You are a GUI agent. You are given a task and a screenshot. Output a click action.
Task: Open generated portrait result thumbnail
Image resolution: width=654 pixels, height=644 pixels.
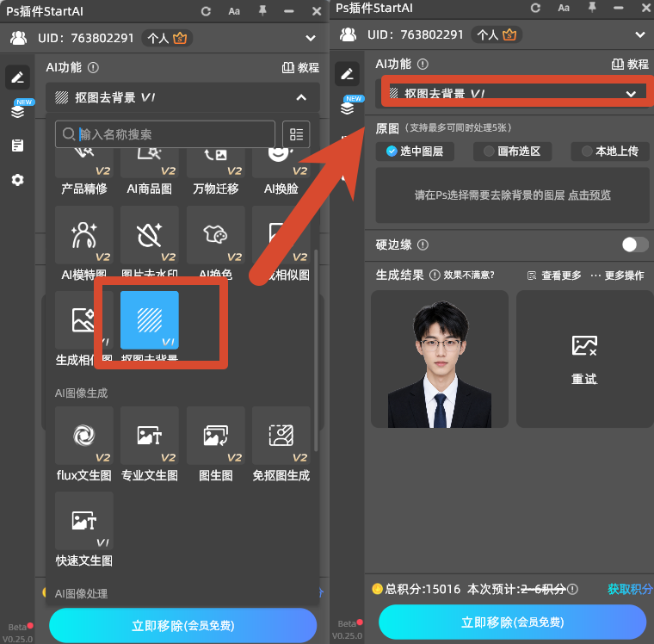pos(440,359)
